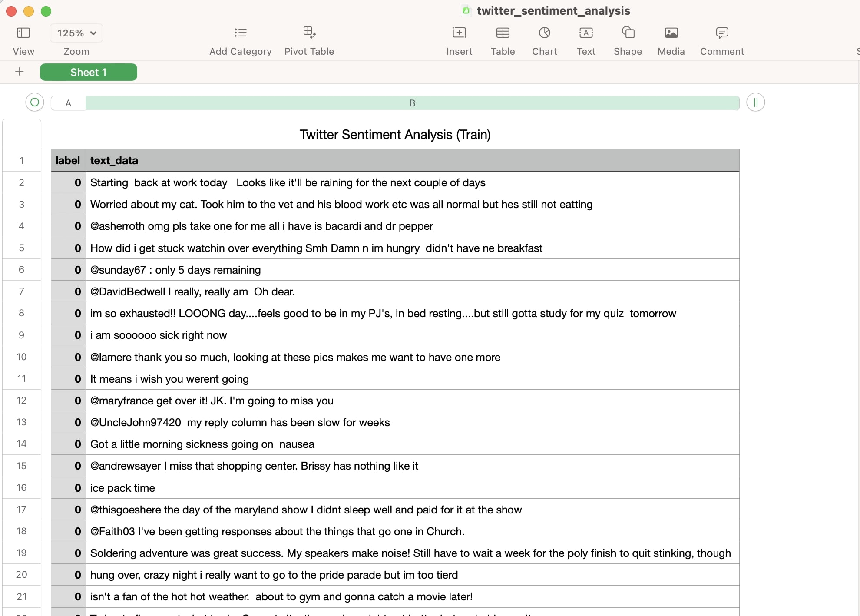
Task: Click the pause updates circle button
Action: [x=755, y=103]
